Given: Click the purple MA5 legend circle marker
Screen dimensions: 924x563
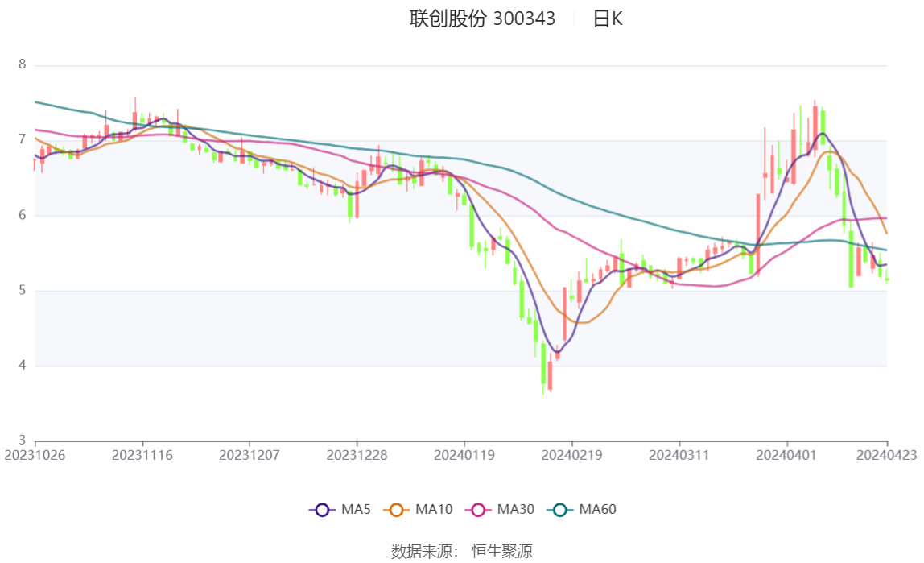Looking at the screenshot, I should click(323, 510).
